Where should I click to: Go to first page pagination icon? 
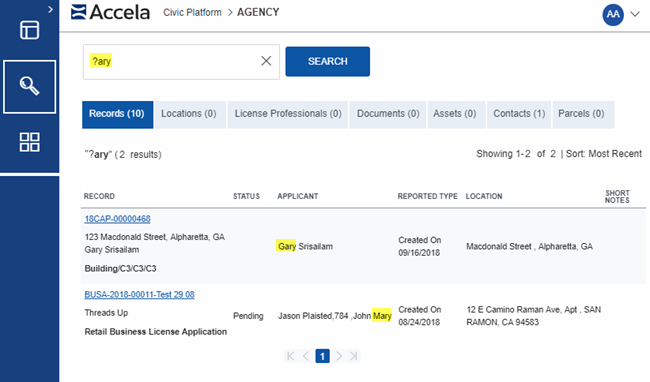click(291, 356)
